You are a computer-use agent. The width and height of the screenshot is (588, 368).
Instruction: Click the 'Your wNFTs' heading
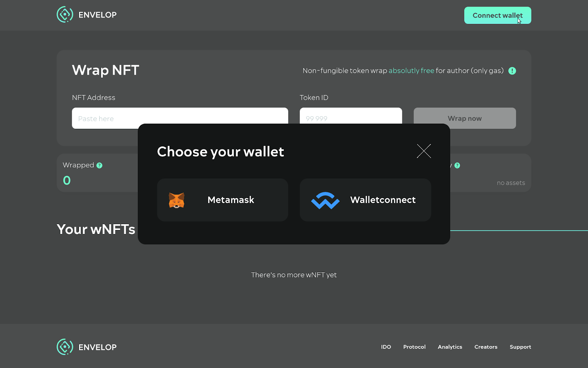click(x=96, y=229)
